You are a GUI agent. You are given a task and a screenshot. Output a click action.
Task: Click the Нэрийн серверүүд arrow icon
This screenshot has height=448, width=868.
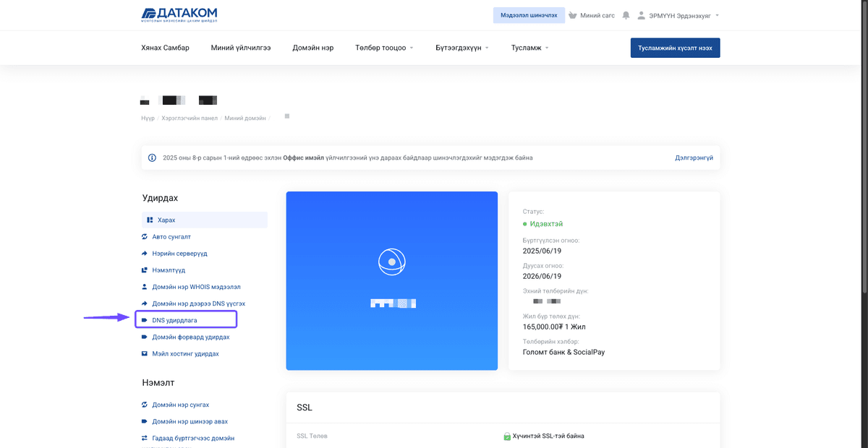point(145,254)
